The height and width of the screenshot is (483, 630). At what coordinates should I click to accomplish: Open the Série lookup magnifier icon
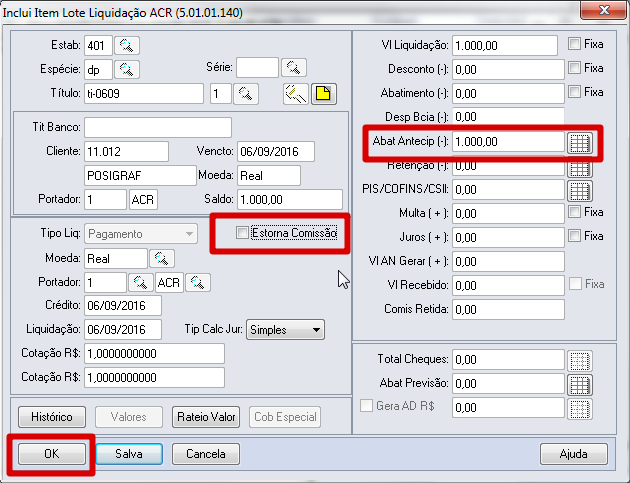[294, 68]
